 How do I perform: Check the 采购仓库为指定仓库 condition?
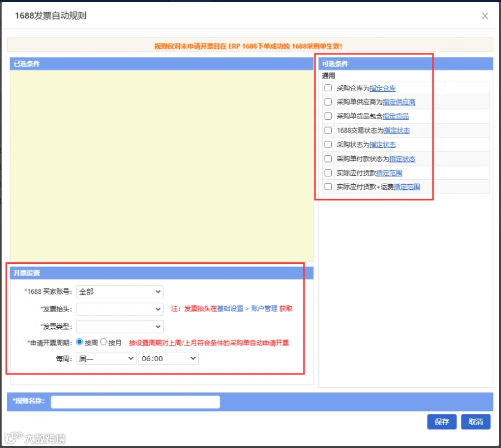[328, 87]
